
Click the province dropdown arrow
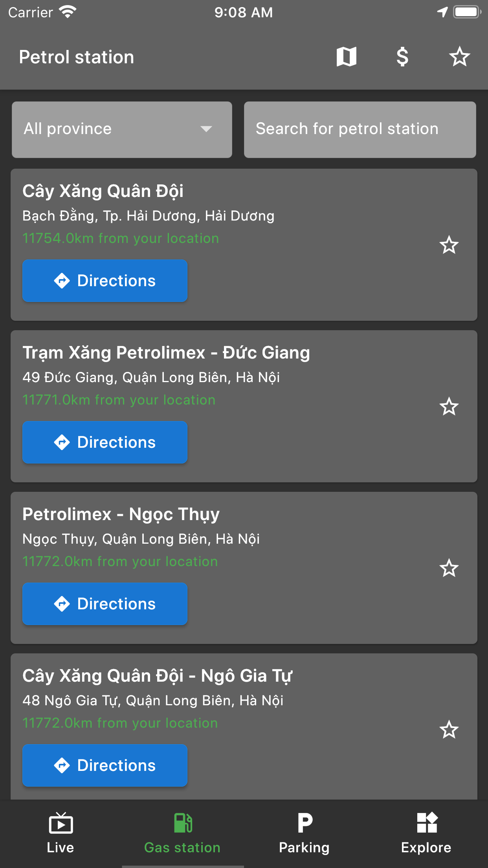pos(206,129)
